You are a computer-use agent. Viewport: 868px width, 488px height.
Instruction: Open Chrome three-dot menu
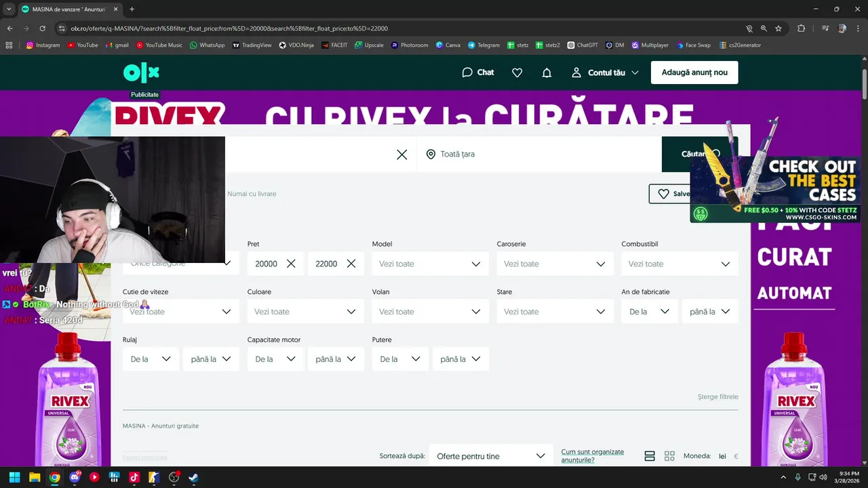pyautogui.click(x=859, y=28)
